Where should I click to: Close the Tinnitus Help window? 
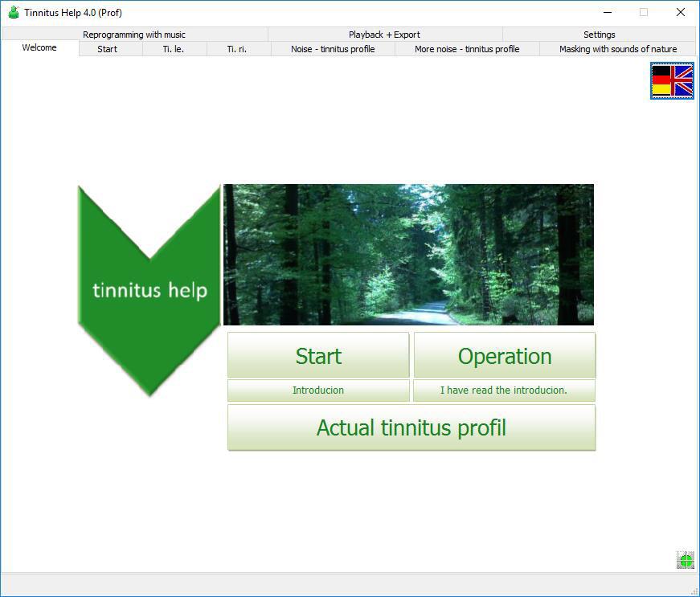coord(681,13)
